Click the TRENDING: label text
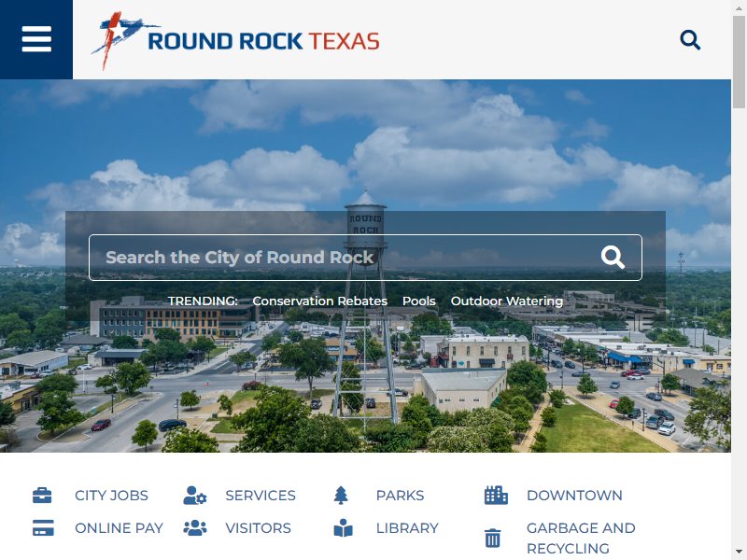The width and height of the screenshot is (747, 560). [203, 301]
